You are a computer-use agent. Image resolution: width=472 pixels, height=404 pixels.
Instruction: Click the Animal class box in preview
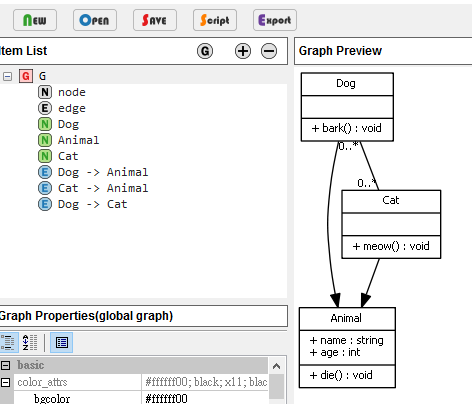[x=347, y=348]
